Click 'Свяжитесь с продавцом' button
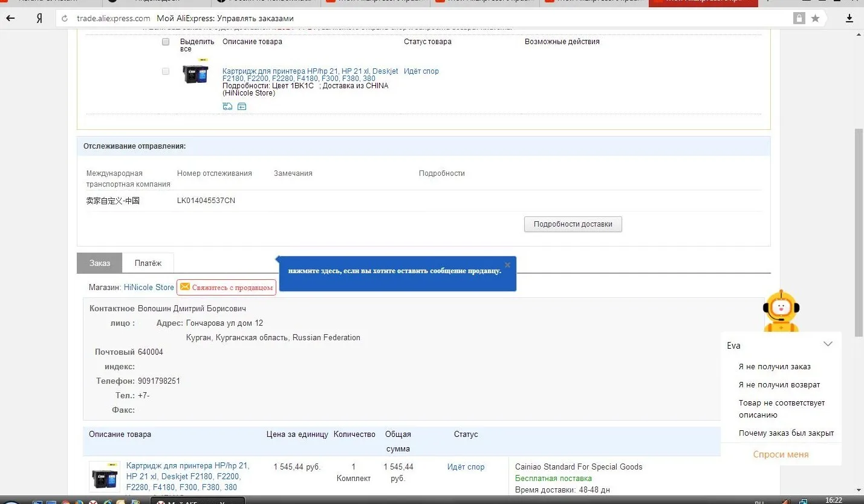The width and height of the screenshot is (864, 504). [226, 287]
